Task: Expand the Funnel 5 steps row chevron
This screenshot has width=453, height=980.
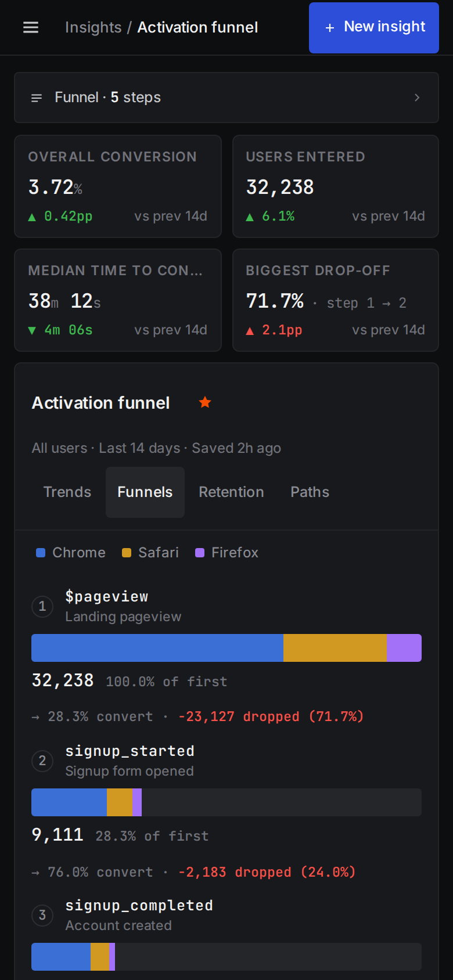Action: pos(417,98)
